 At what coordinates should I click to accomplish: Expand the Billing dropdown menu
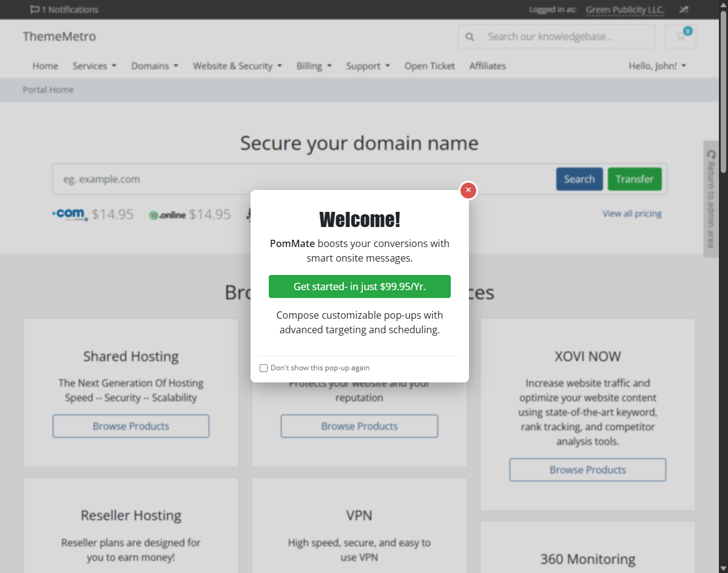[314, 66]
